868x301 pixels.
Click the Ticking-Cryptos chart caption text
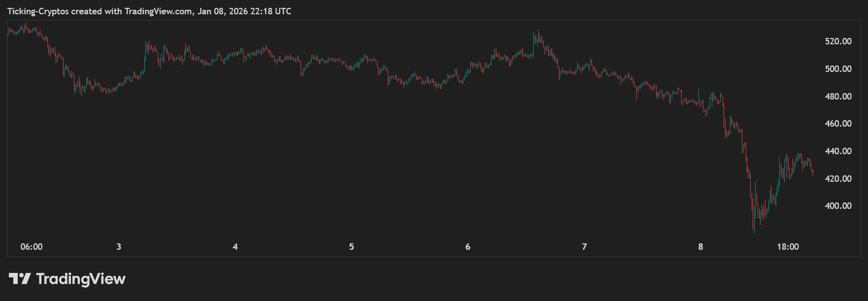coord(149,11)
